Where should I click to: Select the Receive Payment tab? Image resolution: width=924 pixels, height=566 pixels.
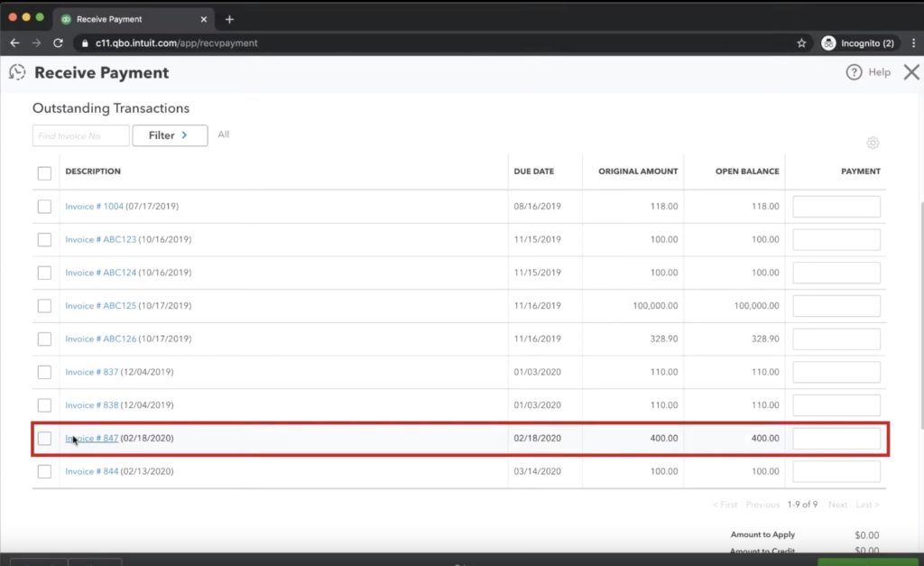tap(134, 20)
